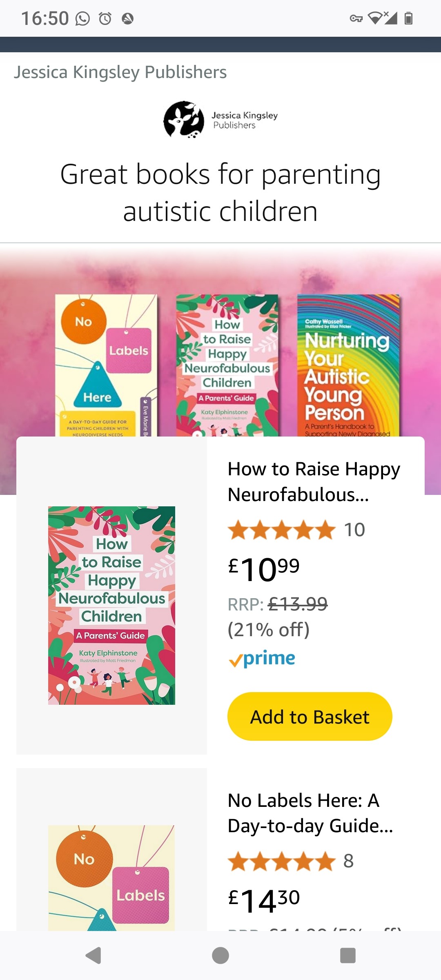Screen dimensions: 441x980
Task: Tap the alarm clock status icon
Action: [x=105, y=19]
